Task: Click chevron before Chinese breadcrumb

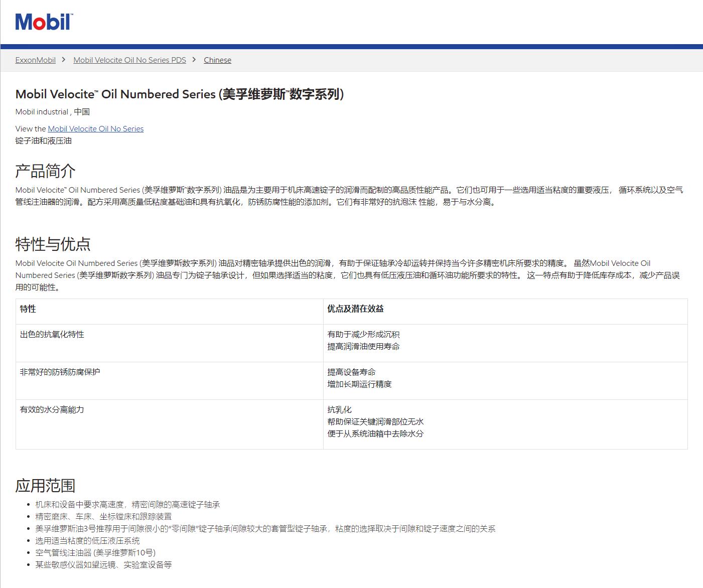Action: 194,60
